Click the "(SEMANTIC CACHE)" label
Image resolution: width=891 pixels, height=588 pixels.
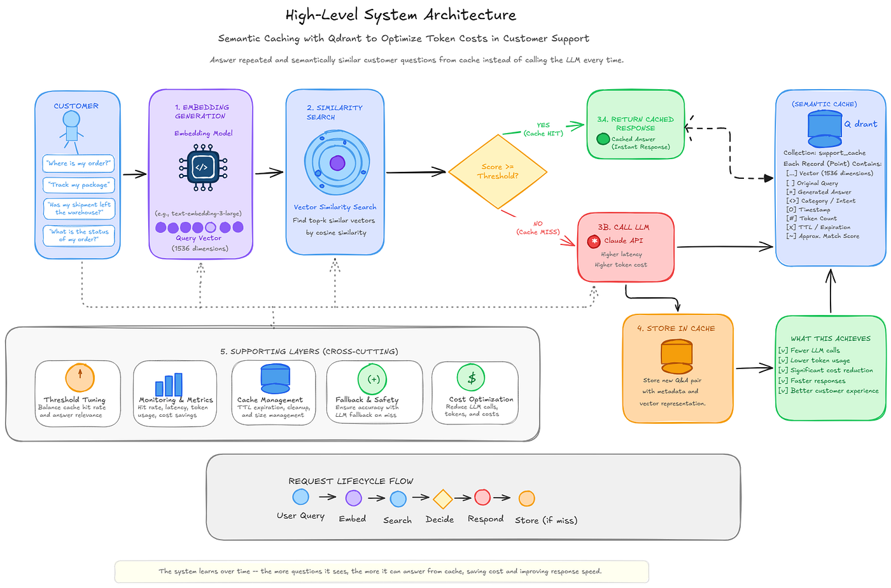coord(824,104)
